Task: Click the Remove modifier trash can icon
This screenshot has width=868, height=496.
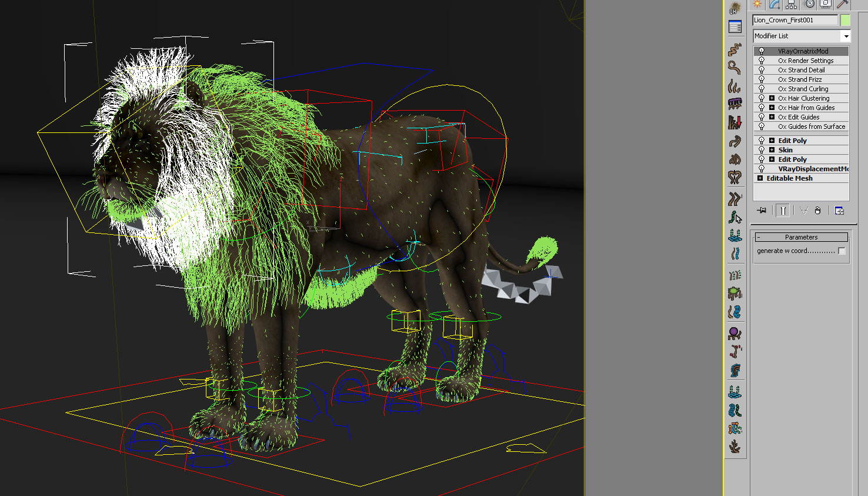Action: point(817,211)
